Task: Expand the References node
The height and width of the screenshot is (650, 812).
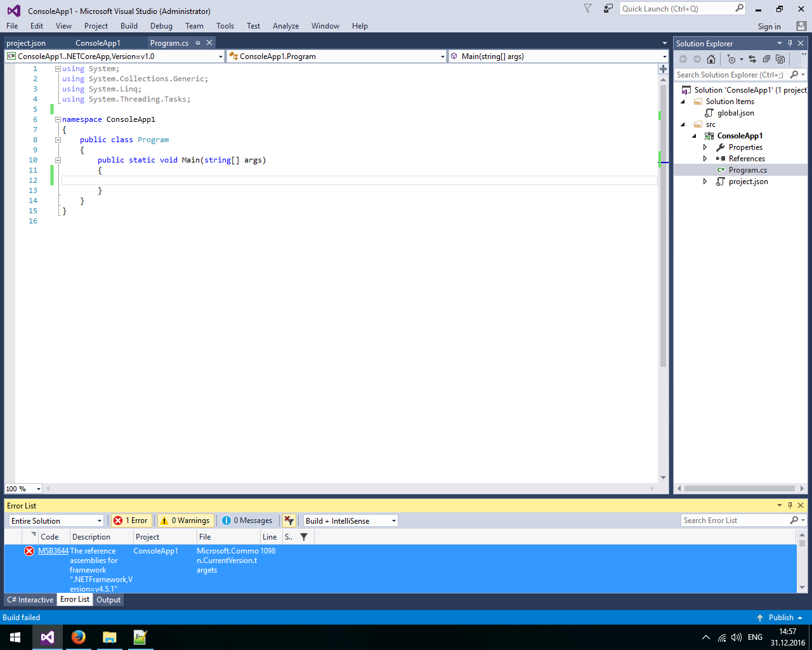Action: coord(705,159)
